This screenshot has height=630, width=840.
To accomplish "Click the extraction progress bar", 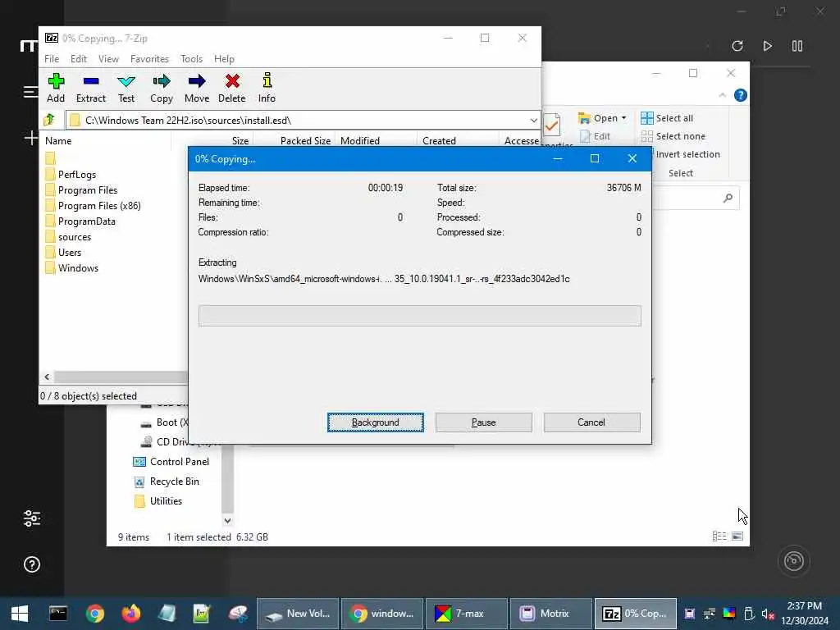I will [x=419, y=316].
